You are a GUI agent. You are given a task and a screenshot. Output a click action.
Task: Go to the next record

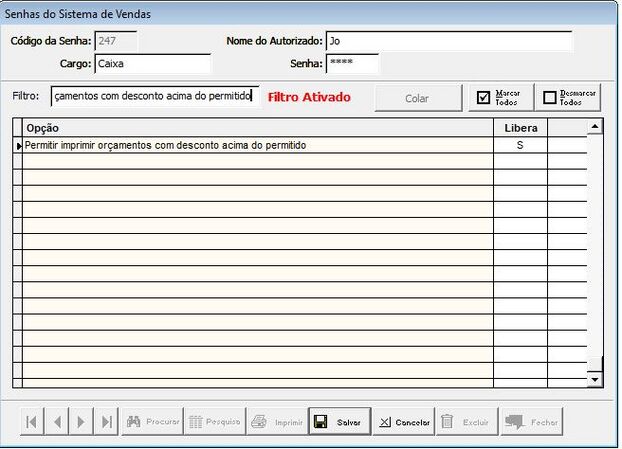coord(81,422)
